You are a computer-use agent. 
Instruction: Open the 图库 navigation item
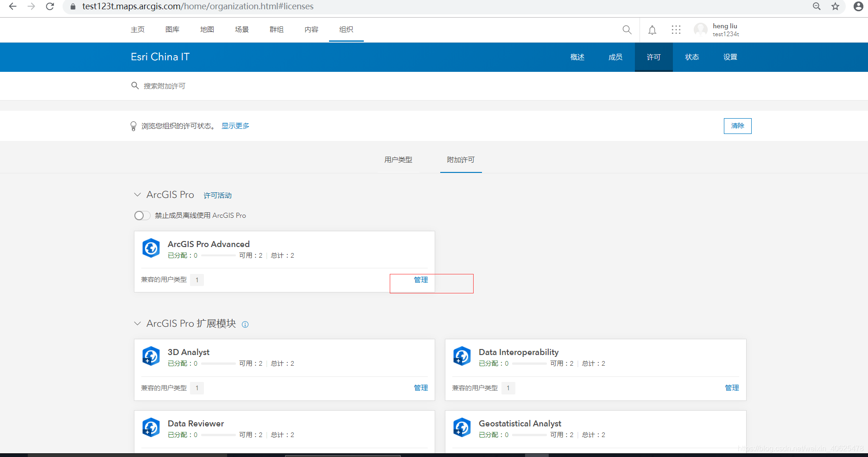[172, 30]
